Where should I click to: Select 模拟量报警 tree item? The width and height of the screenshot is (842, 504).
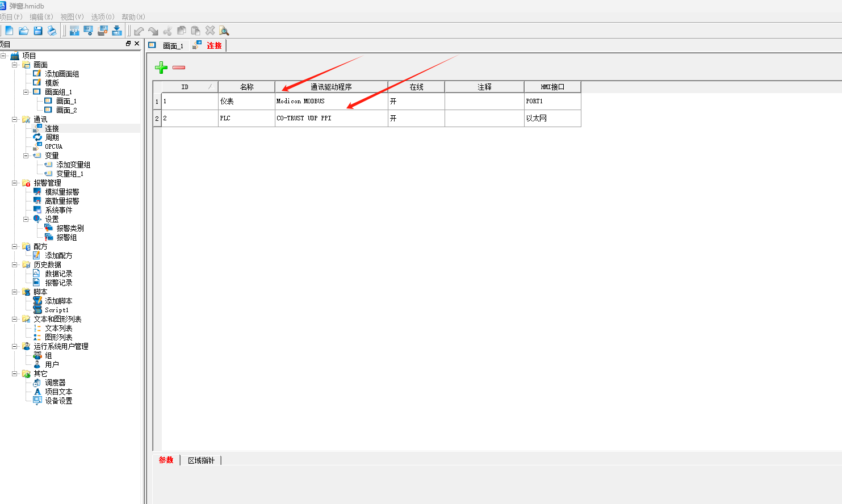(x=62, y=192)
